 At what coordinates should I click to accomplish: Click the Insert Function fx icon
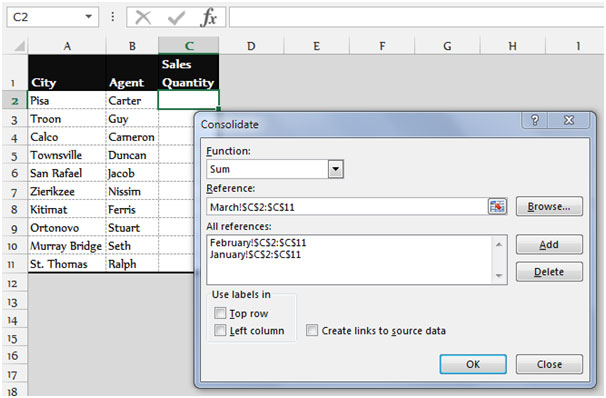click(209, 18)
